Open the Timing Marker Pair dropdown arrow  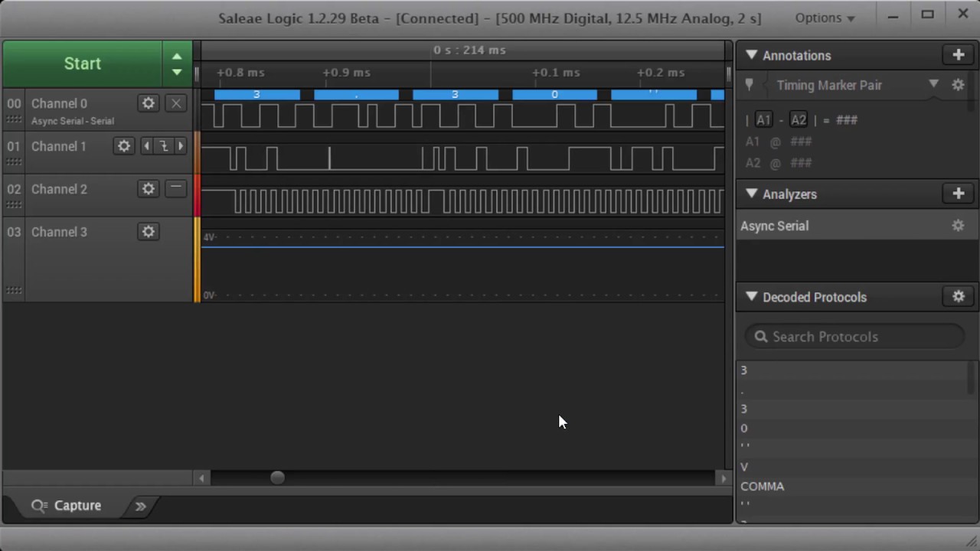tap(933, 84)
